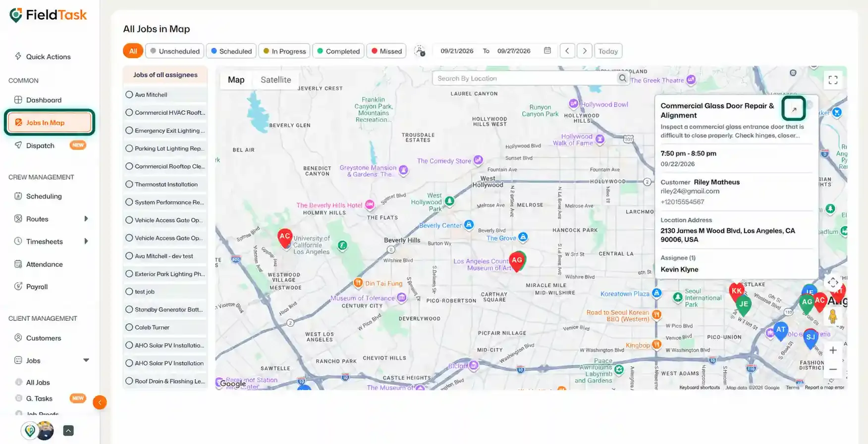Zoom in on the map
The height and width of the screenshot is (444, 868).
(x=833, y=350)
